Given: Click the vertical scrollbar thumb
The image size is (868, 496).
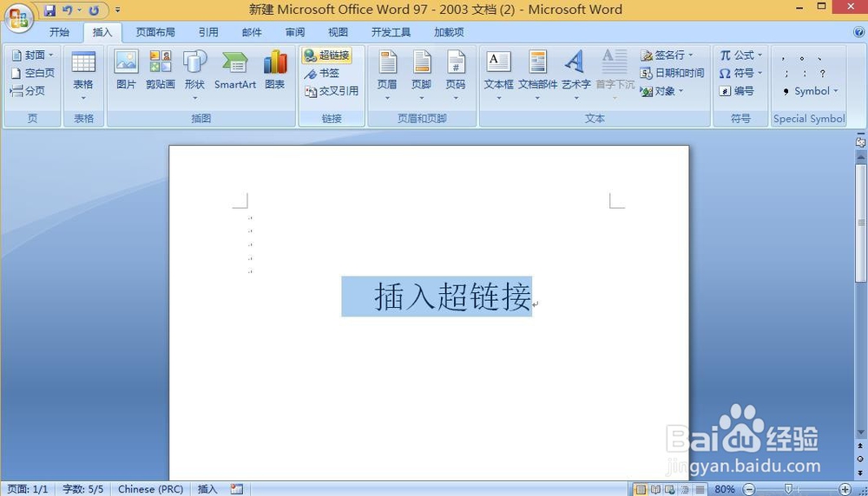Looking at the screenshot, I should pos(860,222).
